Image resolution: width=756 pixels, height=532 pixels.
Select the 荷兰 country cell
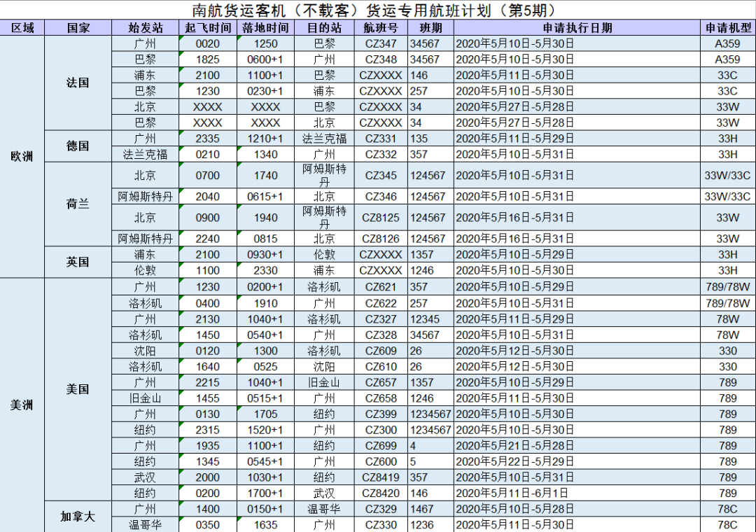coord(78,204)
